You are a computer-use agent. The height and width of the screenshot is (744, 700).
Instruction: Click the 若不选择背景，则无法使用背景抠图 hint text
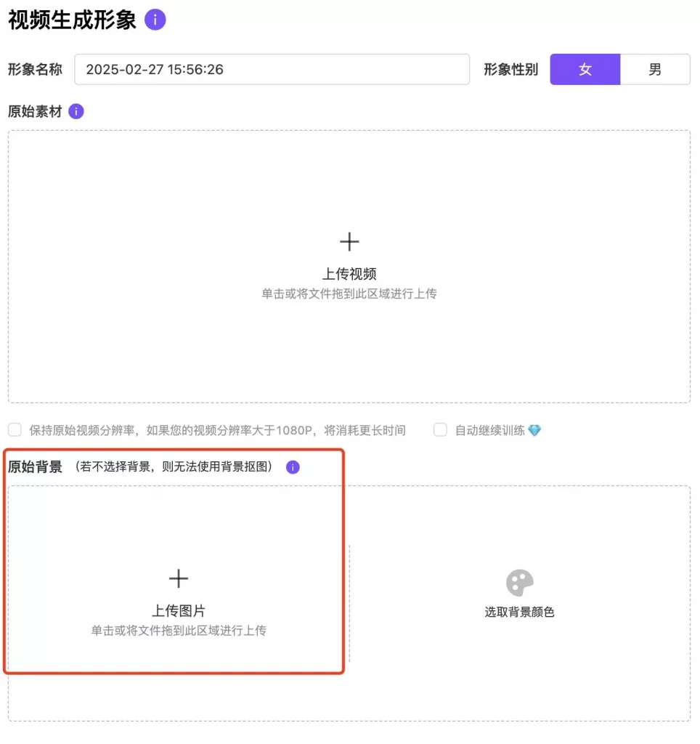click(174, 467)
